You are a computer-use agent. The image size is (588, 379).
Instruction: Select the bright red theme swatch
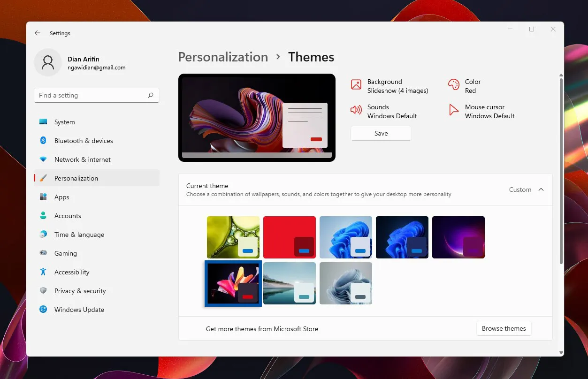tap(290, 237)
